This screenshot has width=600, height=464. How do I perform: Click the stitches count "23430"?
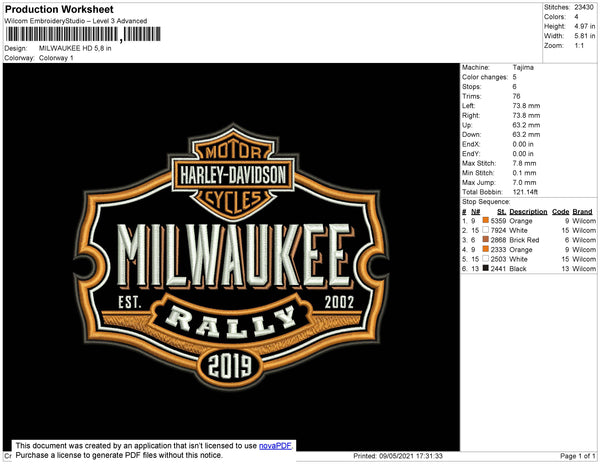pos(584,7)
